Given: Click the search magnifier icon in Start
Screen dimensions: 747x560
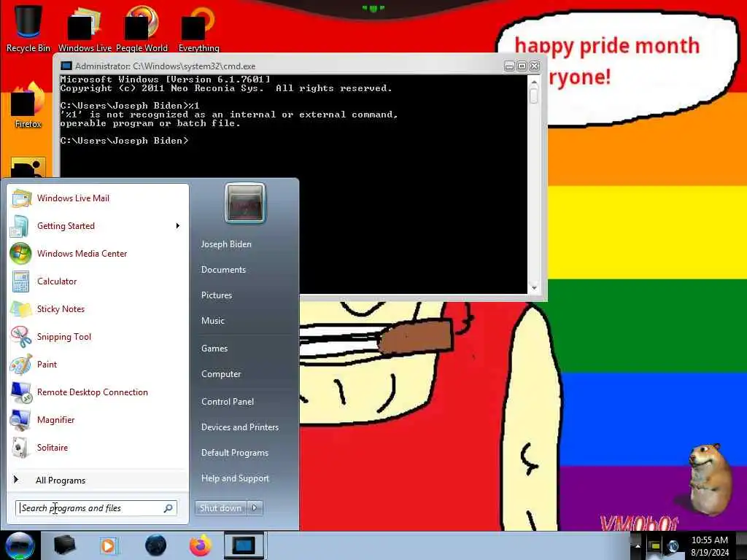Looking at the screenshot, I should pyautogui.click(x=169, y=508).
